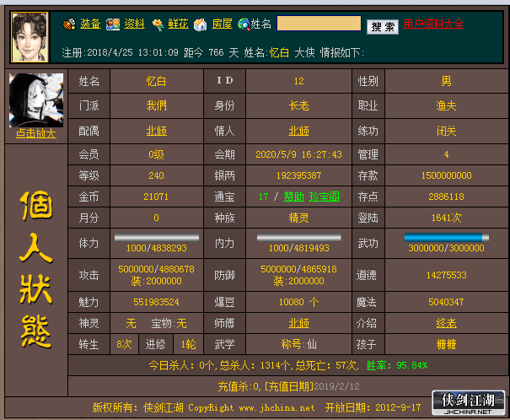Select the defense value 5000000/4865918

[299, 269]
